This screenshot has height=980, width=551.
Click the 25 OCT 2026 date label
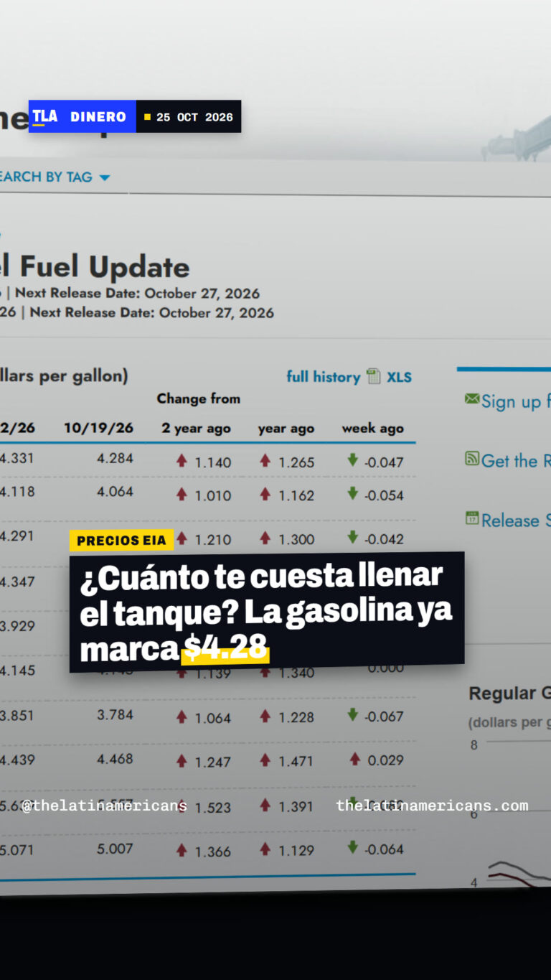point(194,117)
